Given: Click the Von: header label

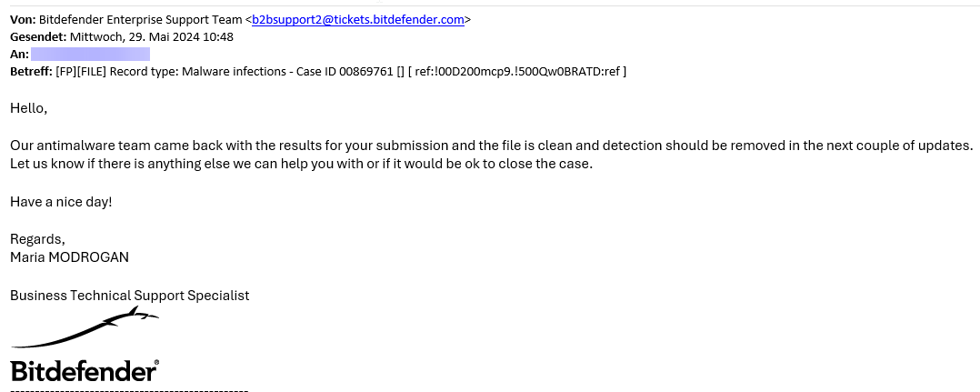Looking at the screenshot, I should click(23, 19).
